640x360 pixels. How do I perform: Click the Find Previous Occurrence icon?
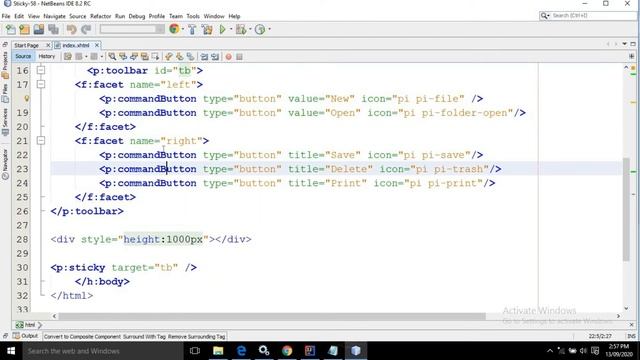123,57
